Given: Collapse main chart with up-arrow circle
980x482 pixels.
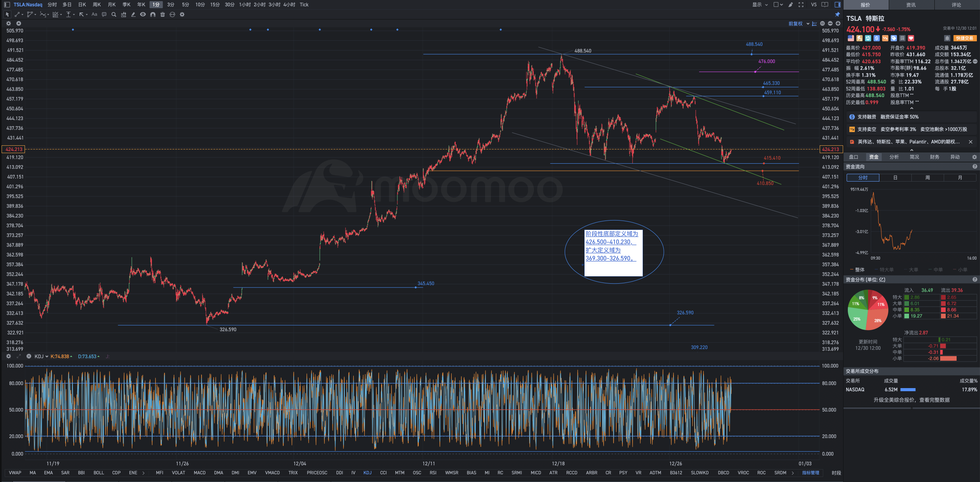Looking at the screenshot, I should [x=18, y=23].
